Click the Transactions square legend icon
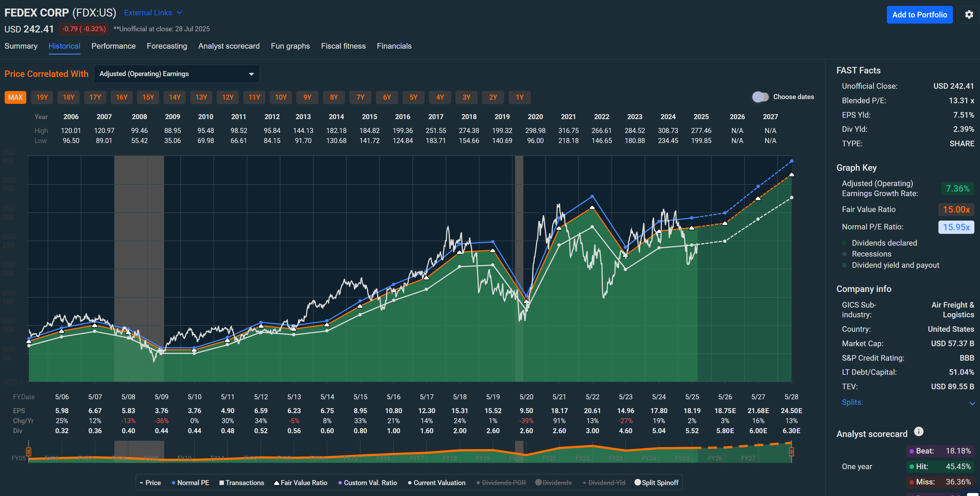 coord(222,482)
